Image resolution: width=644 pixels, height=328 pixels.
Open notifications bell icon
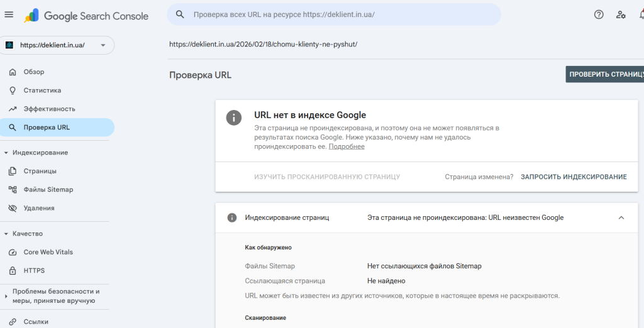click(x=641, y=15)
